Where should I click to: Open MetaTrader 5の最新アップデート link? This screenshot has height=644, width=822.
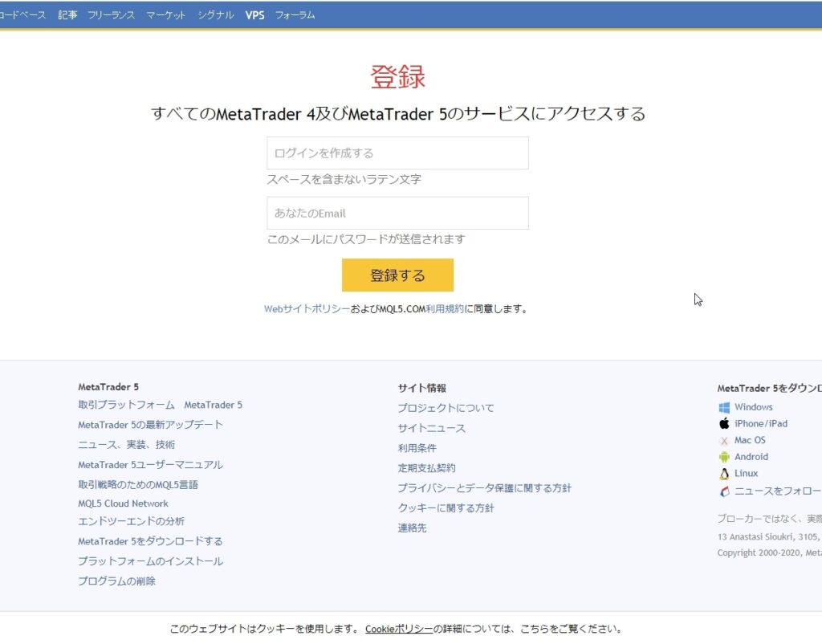coord(150,425)
